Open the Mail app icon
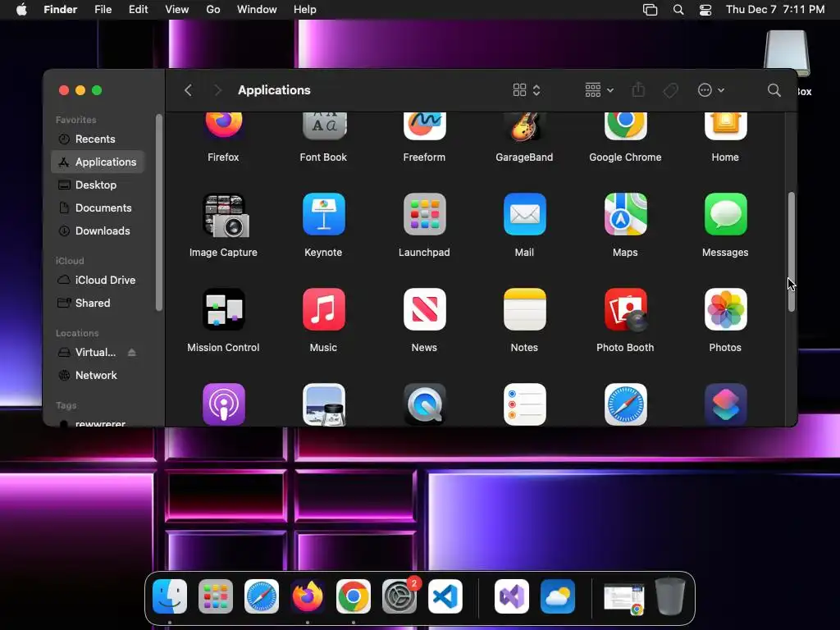Viewport: 840px width, 630px height. click(x=524, y=214)
